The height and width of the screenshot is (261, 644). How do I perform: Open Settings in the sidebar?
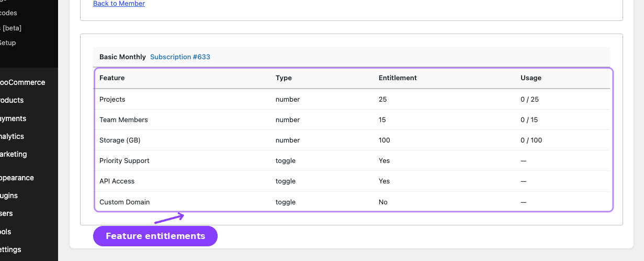[x=10, y=249]
